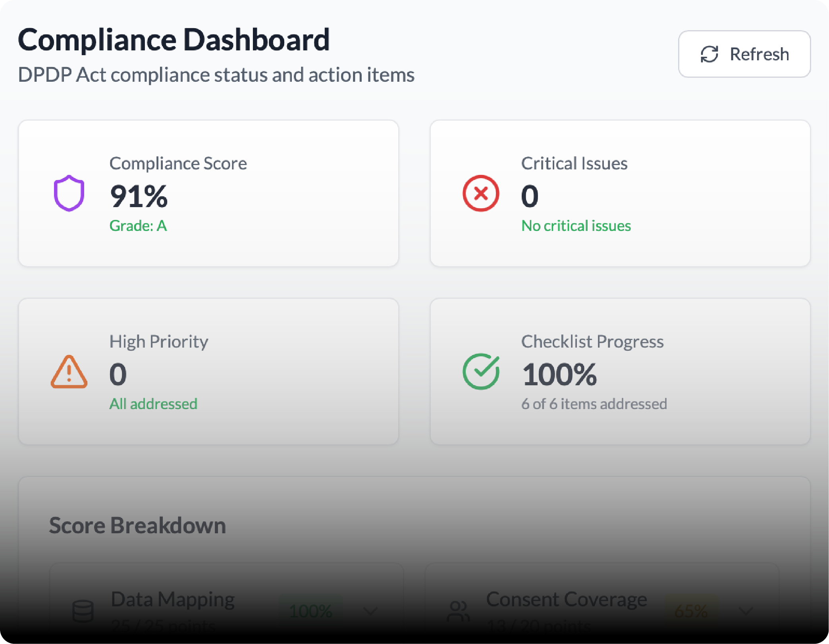829x644 pixels.
Task: Click the 'Grade: A' label
Action: (x=138, y=226)
